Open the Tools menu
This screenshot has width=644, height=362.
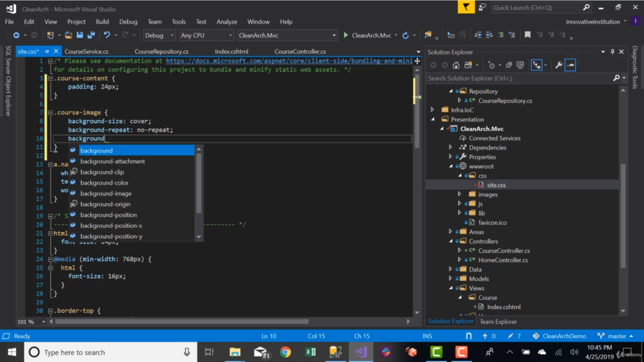pos(179,22)
